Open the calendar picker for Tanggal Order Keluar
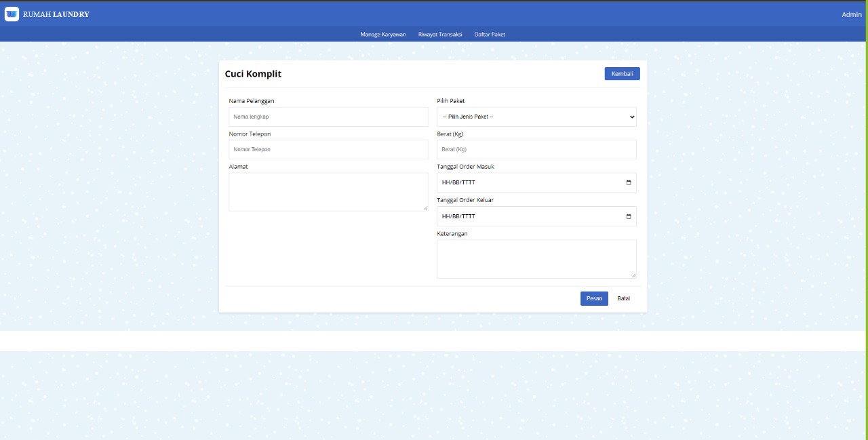Screen dimensions: 868x440 tap(628, 216)
